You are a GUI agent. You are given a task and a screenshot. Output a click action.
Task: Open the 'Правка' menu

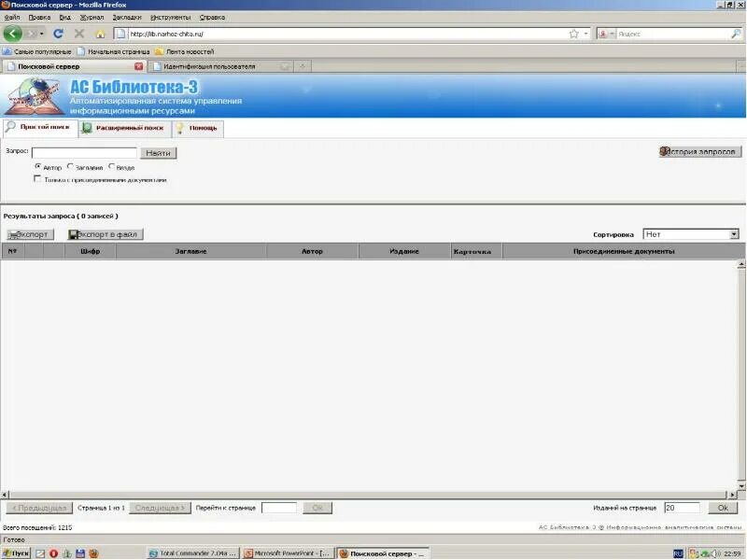coord(39,17)
